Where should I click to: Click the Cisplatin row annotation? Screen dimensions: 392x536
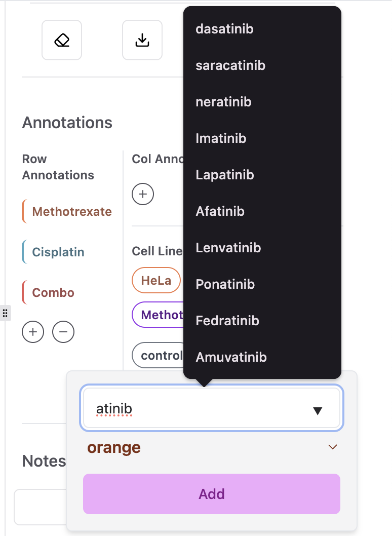pyautogui.click(x=58, y=252)
